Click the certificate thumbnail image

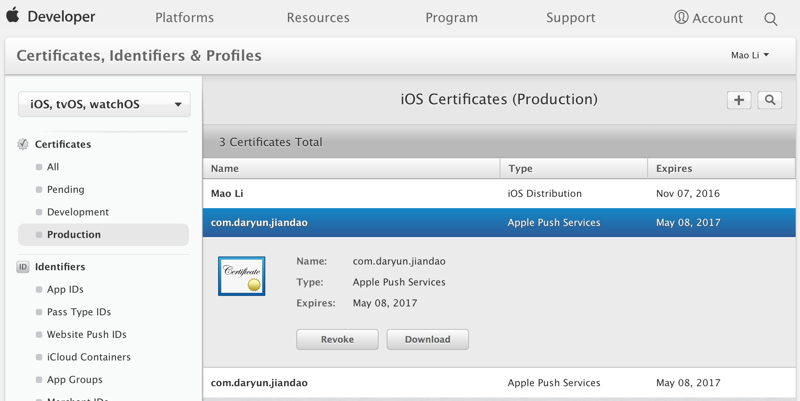click(242, 275)
